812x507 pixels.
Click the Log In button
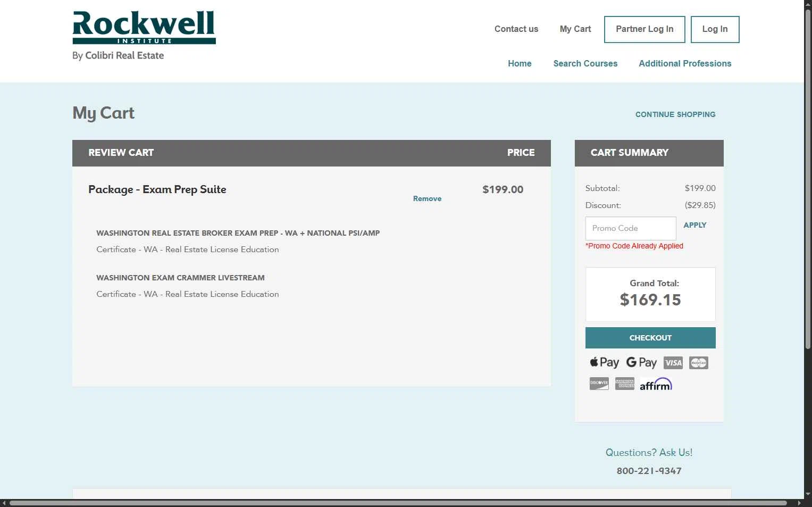click(715, 29)
